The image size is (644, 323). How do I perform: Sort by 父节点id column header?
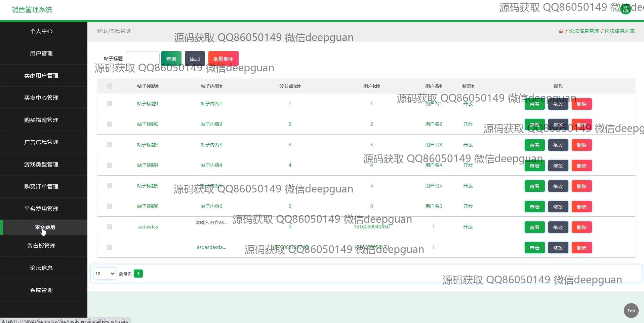289,86
